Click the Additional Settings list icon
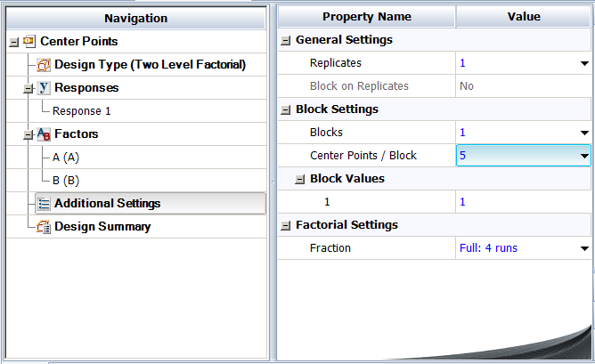 (44, 204)
